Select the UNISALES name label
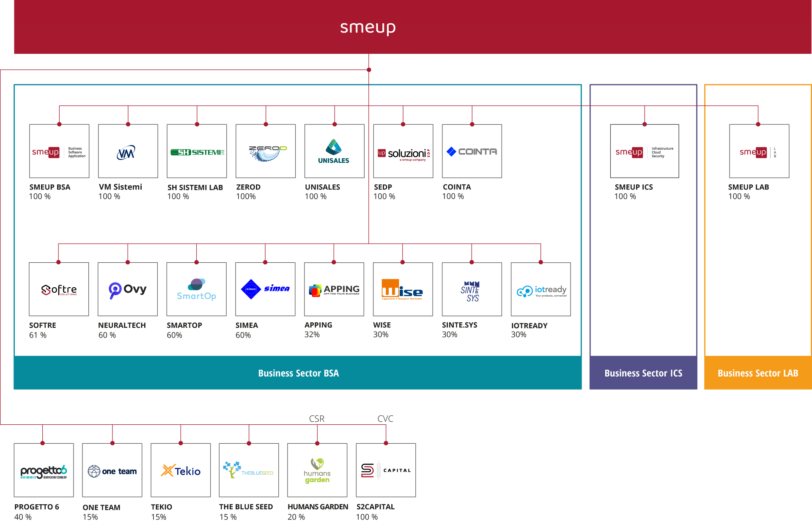The width and height of the screenshot is (812, 522). pos(323,187)
